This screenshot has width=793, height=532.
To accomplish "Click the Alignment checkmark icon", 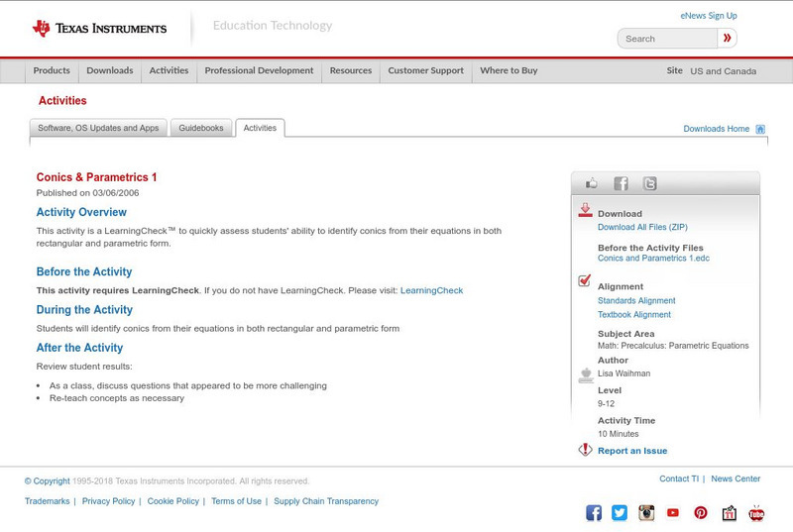I will [x=585, y=280].
